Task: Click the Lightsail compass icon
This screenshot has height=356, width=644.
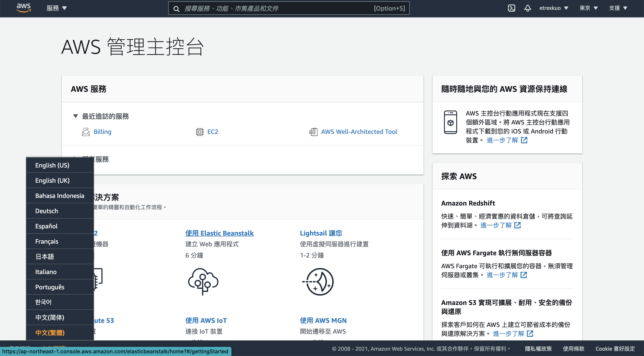Action: pos(318,282)
